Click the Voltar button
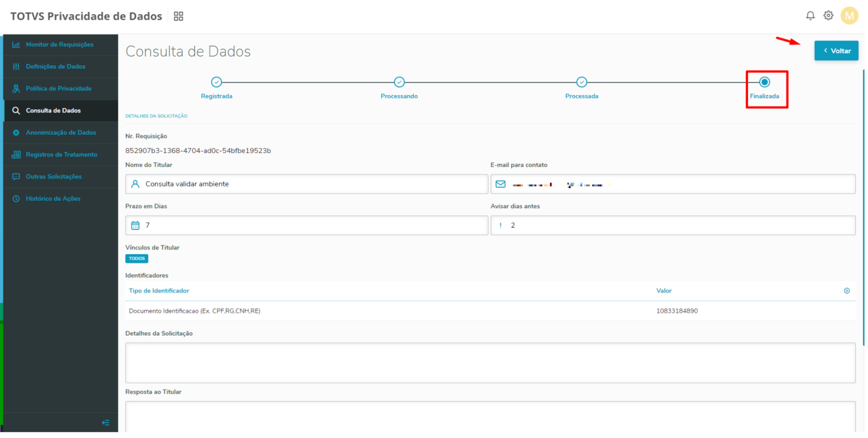The height and width of the screenshot is (438, 868). [836, 51]
